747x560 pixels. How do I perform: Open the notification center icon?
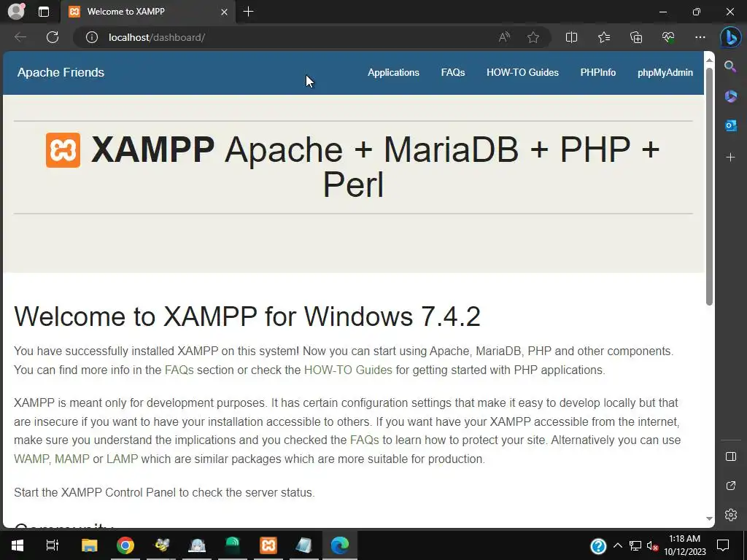pyautogui.click(x=723, y=545)
